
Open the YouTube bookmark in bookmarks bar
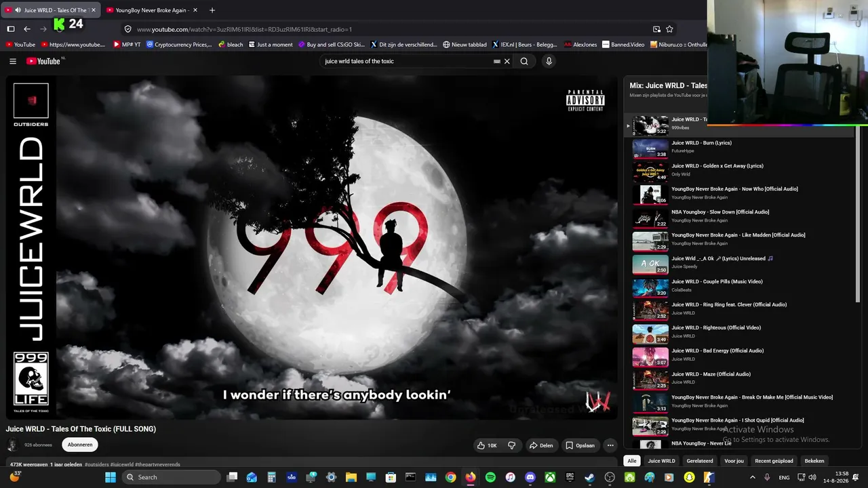tap(20, 45)
